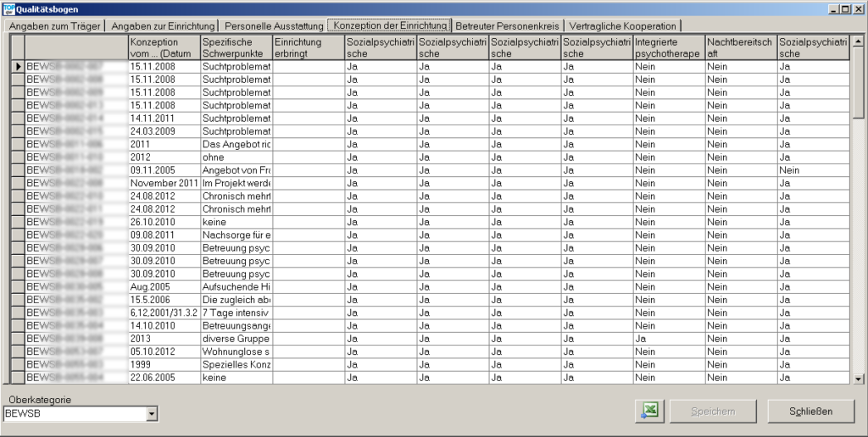Click the Integrierte psychotherapie column header
This screenshot has height=437, width=868.
click(668, 47)
